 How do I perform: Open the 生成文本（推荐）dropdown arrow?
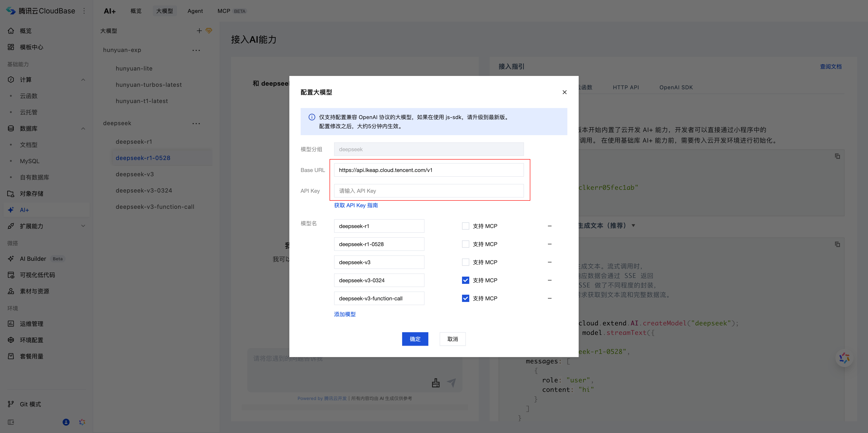click(x=633, y=226)
